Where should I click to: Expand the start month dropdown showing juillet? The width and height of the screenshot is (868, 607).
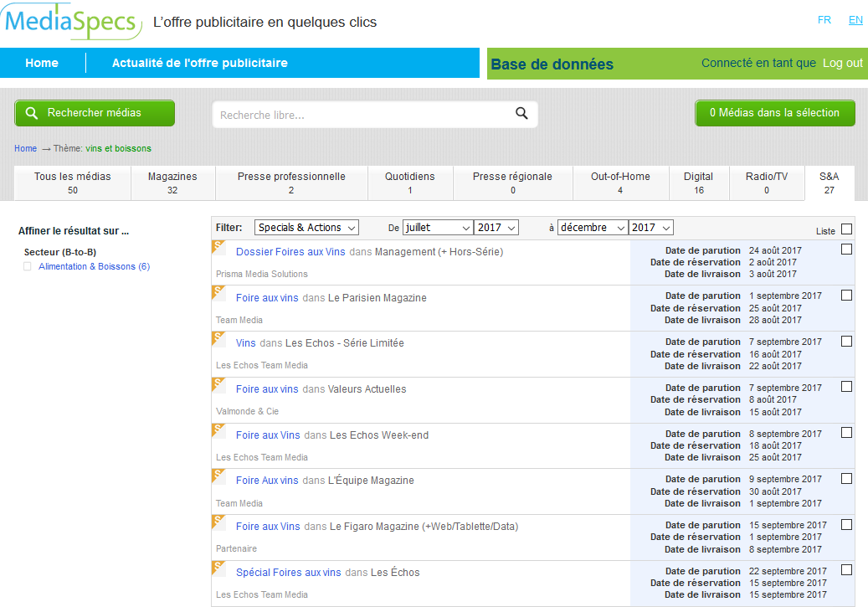click(x=437, y=228)
